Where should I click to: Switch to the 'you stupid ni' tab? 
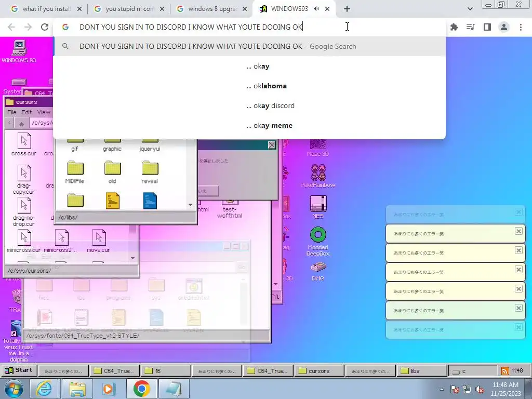129,9
